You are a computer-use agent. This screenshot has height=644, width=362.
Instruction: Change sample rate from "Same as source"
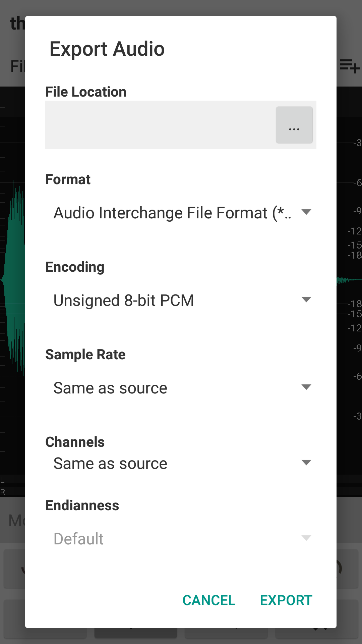(x=110, y=387)
